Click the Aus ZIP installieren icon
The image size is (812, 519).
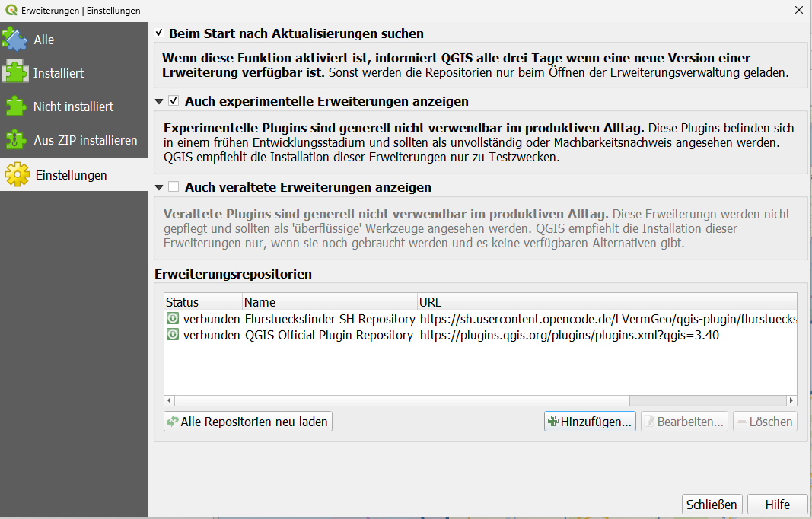pos(15,140)
